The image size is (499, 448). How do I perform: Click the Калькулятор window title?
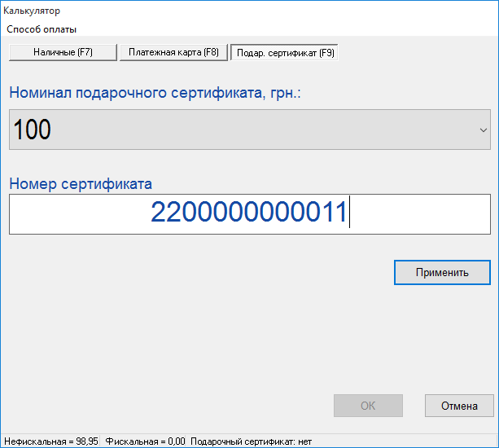tap(32, 11)
